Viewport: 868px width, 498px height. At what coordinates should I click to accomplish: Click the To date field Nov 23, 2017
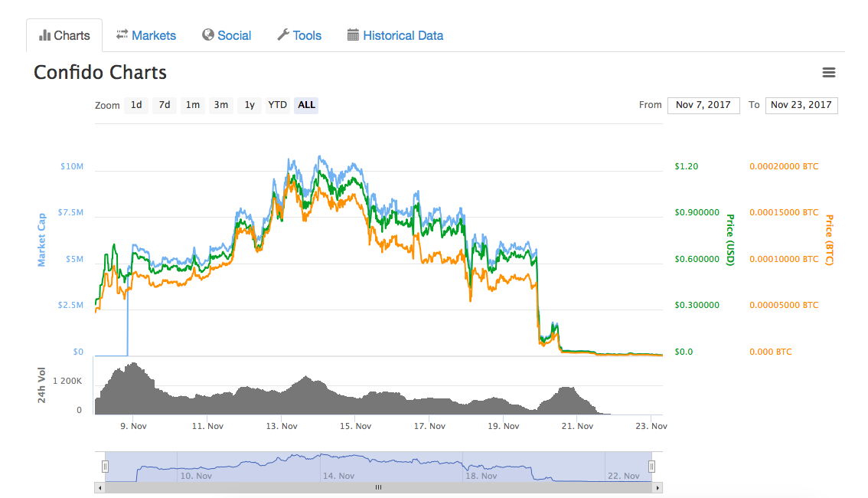[801, 105]
